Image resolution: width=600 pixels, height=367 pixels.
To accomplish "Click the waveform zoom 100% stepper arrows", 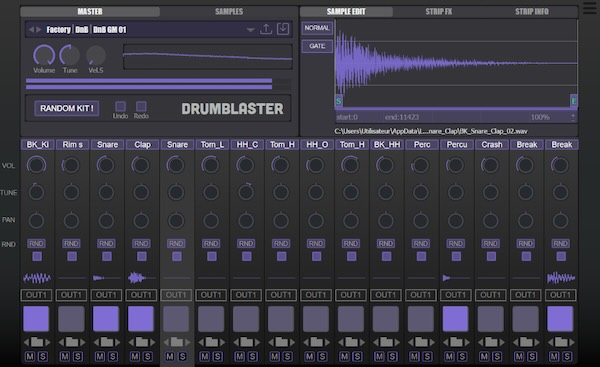I will click(x=573, y=117).
